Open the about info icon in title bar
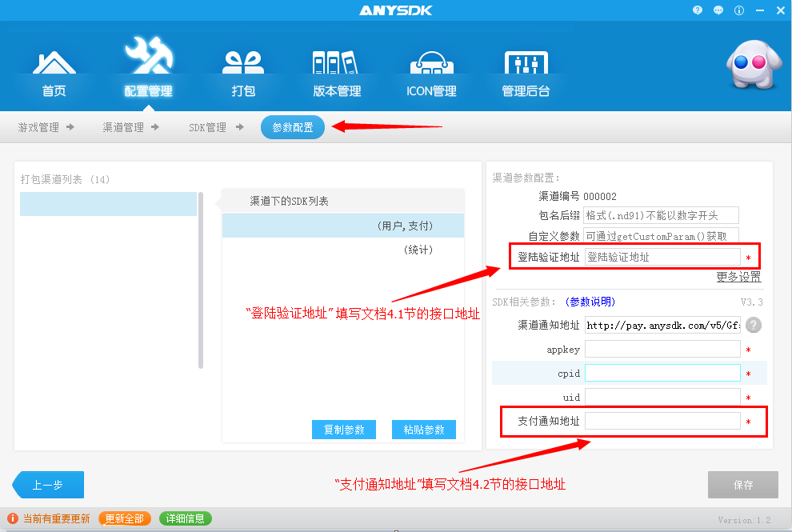This screenshot has height=532, width=792. point(739,10)
